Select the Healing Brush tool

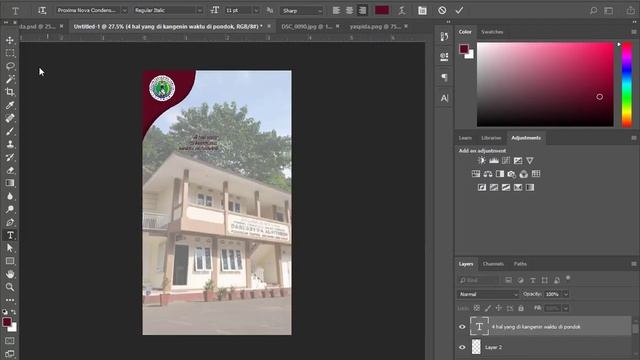point(10,118)
